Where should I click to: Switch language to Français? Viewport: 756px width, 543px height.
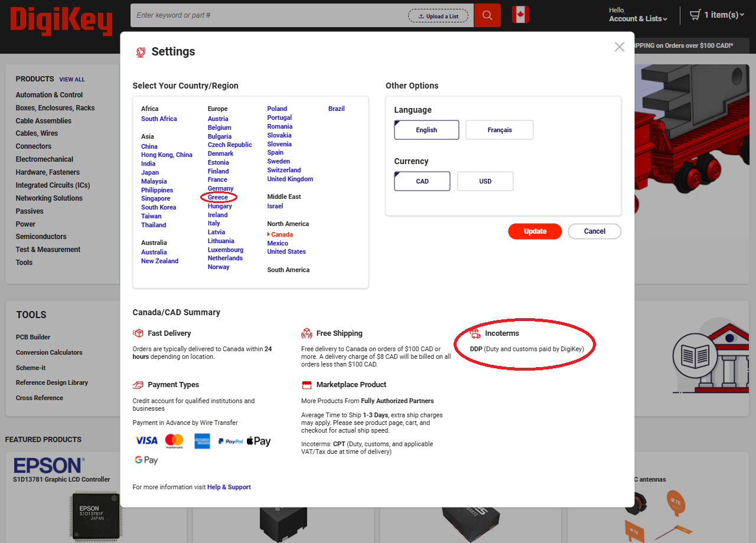point(500,130)
